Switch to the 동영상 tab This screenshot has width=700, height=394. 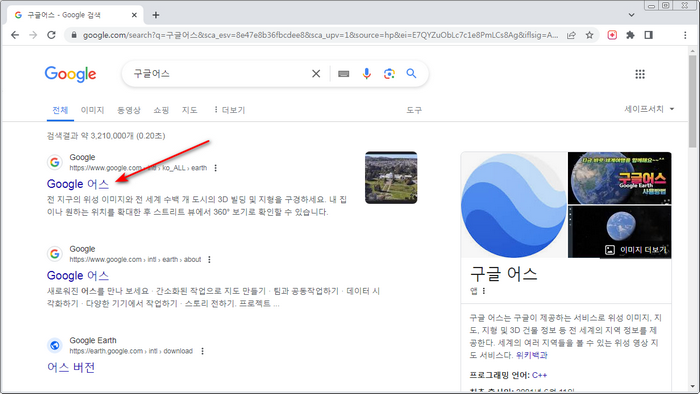[129, 110]
